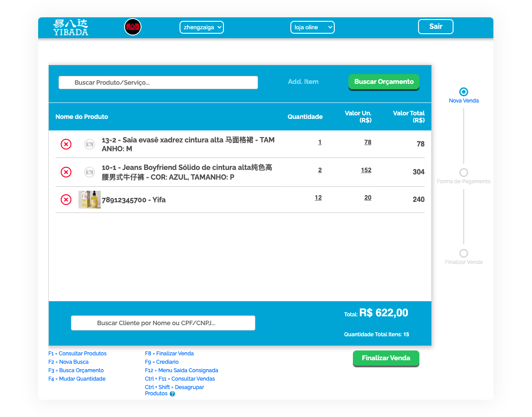Open help icon beside Desagrupar Produtos

(172, 394)
